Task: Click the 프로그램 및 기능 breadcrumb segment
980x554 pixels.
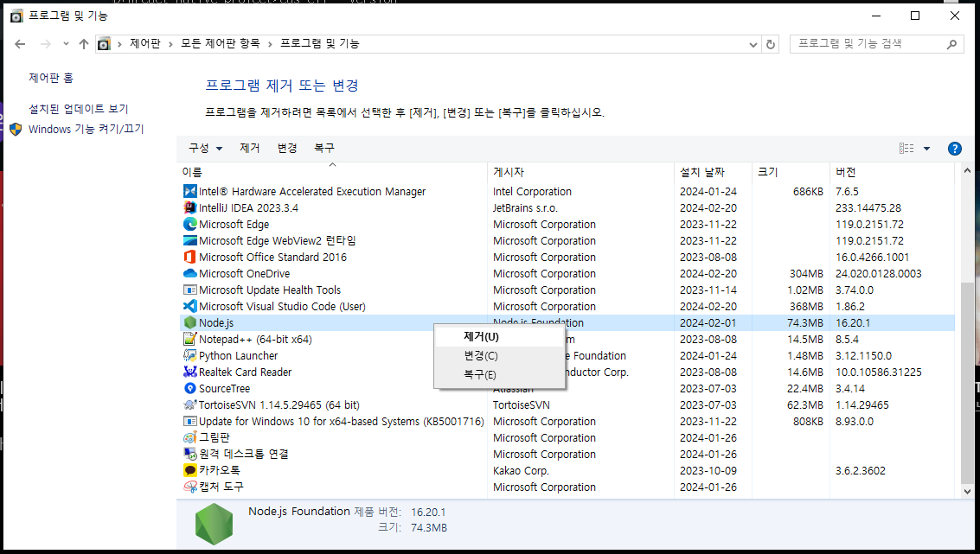Action: pyautogui.click(x=319, y=44)
